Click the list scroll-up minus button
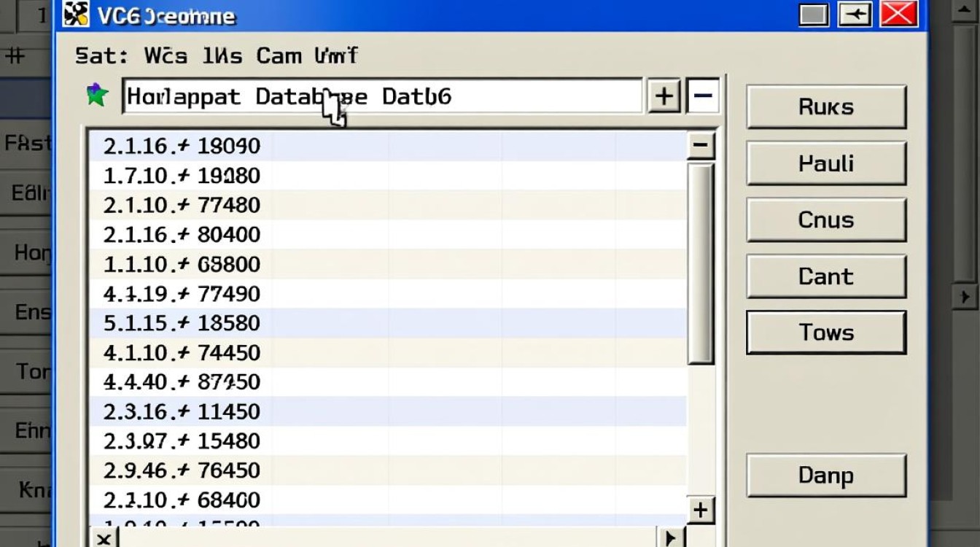980x547 pixels. click(x=700, y=145)
